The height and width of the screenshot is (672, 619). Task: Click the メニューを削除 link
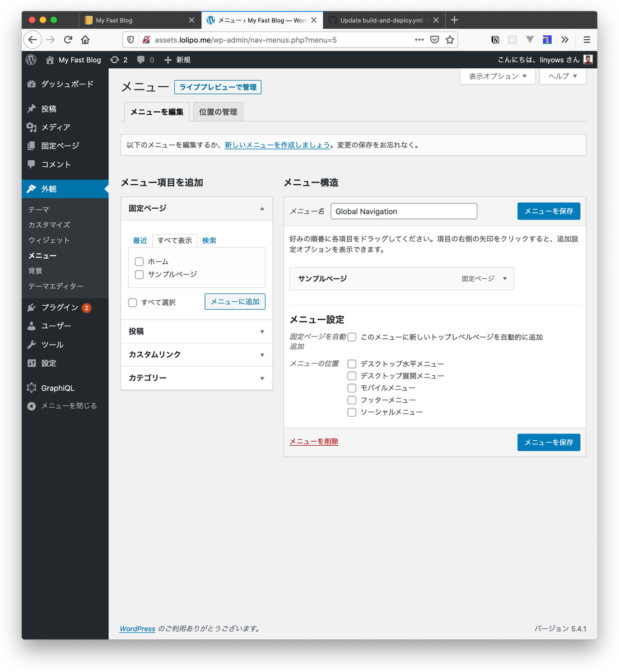pos(314,442)
